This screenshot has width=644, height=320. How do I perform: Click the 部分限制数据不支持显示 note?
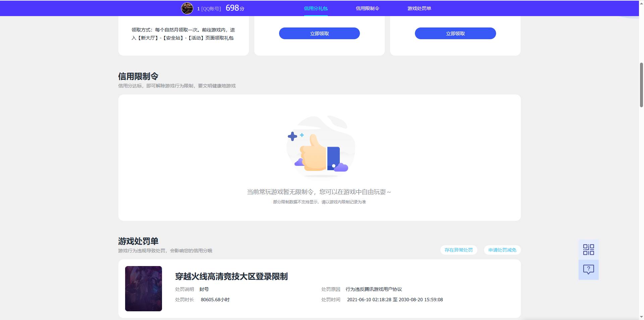coord(319,202)
